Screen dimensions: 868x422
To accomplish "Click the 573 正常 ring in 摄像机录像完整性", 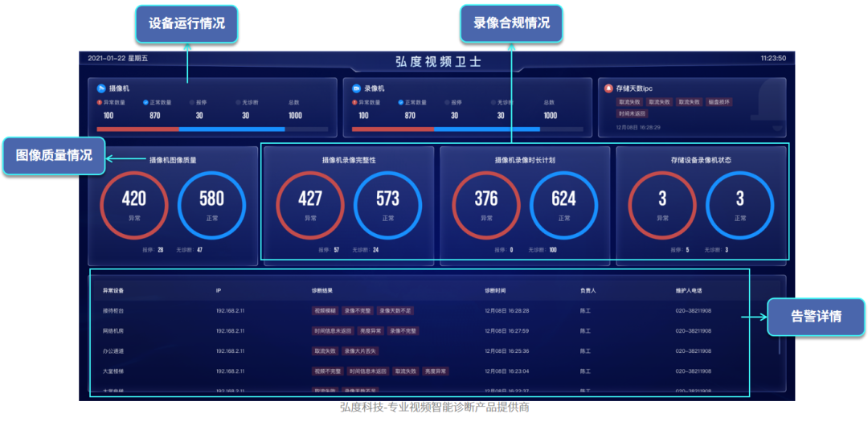I will pos(387,206).
